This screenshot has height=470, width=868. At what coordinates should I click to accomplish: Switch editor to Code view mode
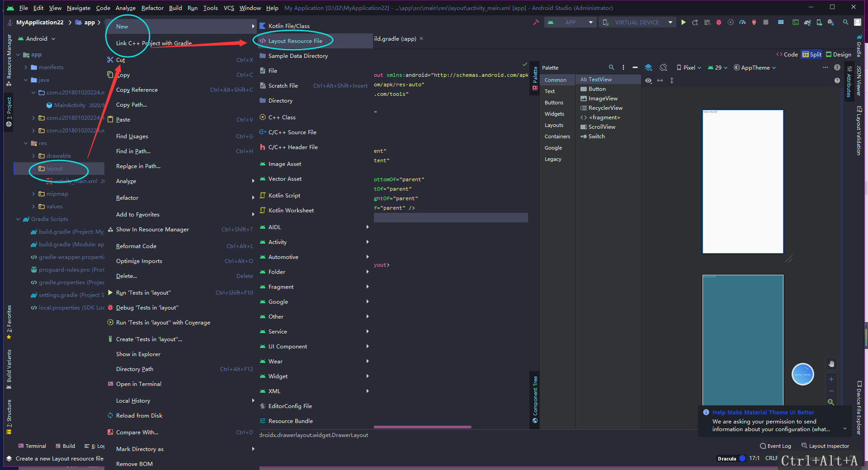tap(787, 54)
